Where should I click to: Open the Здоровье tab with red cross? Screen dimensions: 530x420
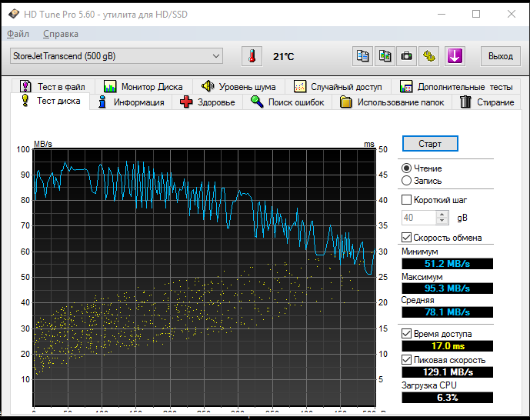(208, 102)
